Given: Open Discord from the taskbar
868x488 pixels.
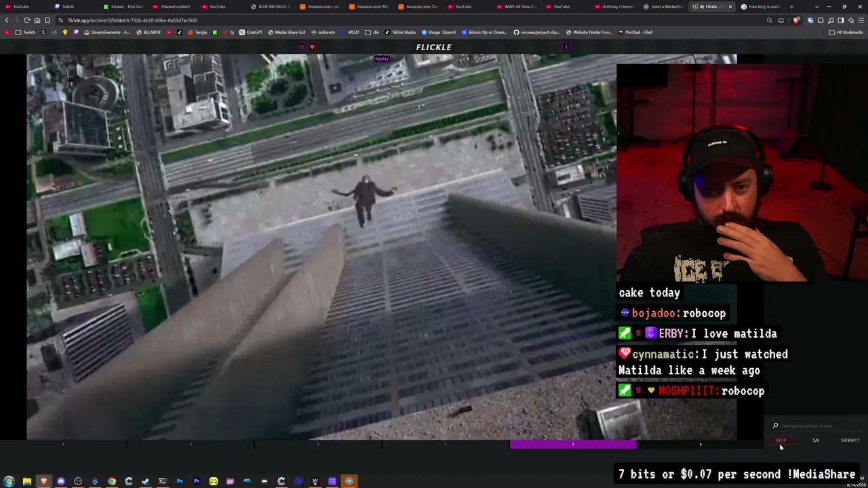Looking at the screenshot, I should click(61, 481).
